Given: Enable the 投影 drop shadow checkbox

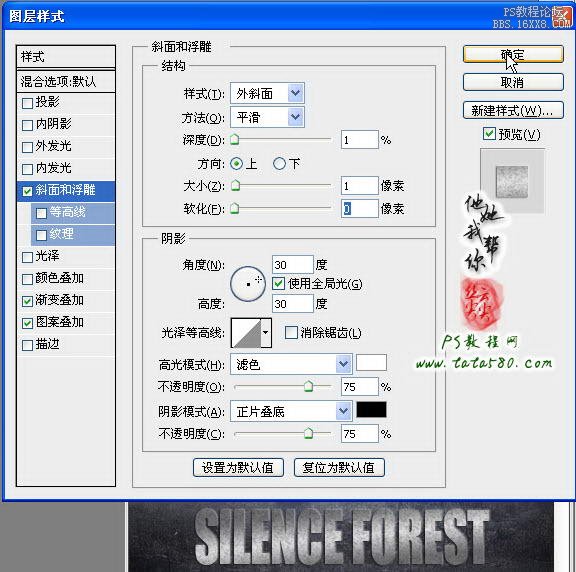Looking at the screenshot, I should [x=27, y=103].
